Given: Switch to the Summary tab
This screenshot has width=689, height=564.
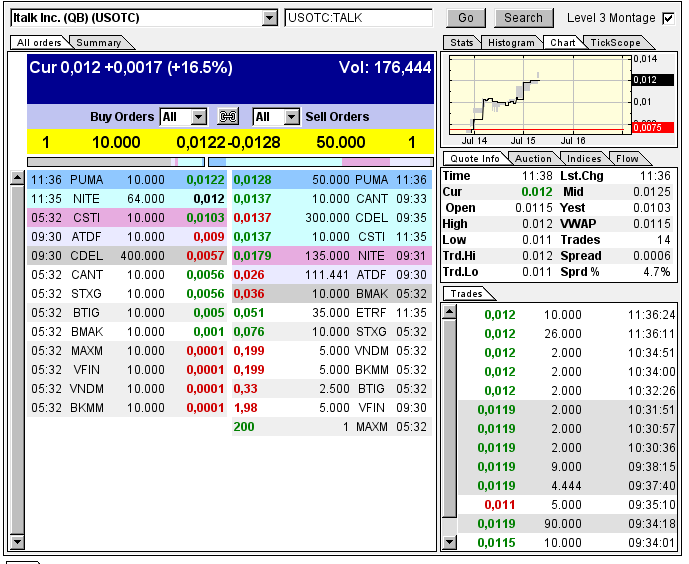Looking at the screenshot, I should [x=99, y=43].
